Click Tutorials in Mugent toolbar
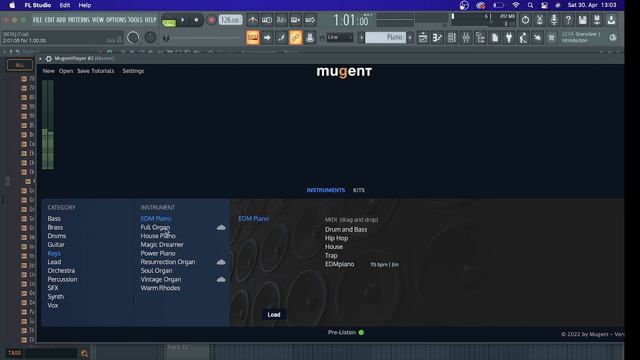Viewport: 640px width, 360px height. click(103, 71)
